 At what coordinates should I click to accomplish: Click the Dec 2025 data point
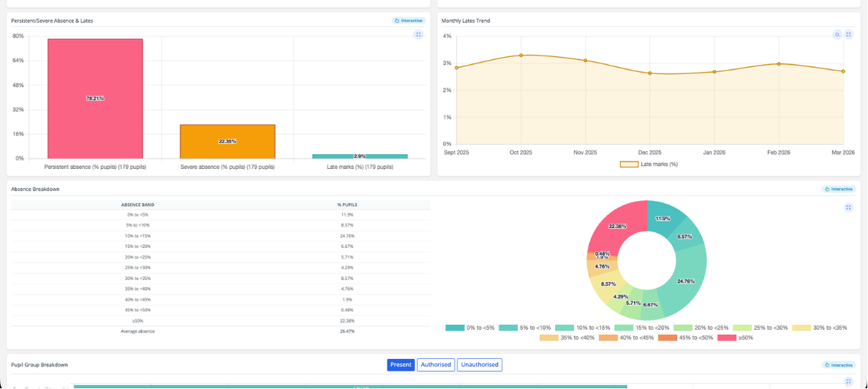point(650,73)
